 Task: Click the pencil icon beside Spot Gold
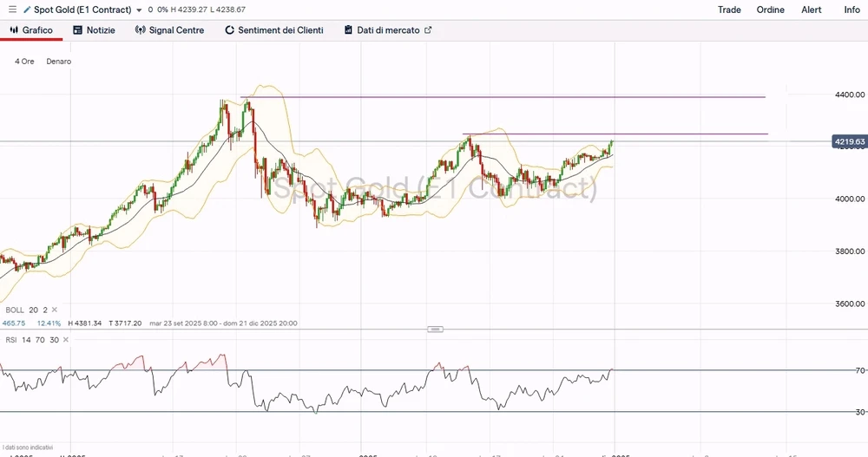click(27, 10)
